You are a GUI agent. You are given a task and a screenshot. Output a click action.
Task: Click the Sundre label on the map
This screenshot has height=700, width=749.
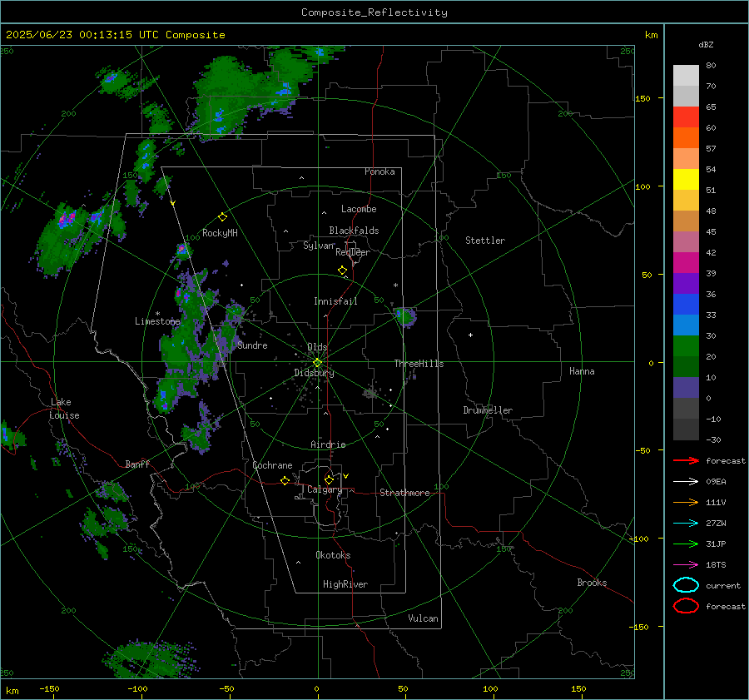(252, 345)
